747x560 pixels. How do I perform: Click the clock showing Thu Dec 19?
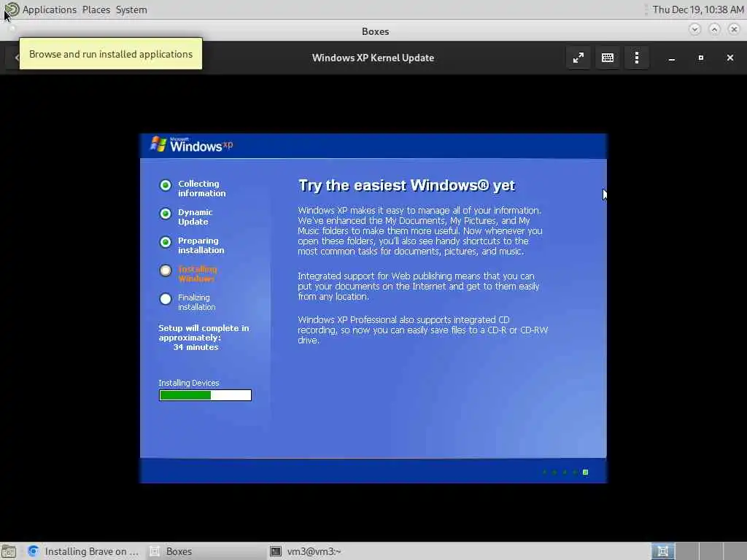(698, 9)
